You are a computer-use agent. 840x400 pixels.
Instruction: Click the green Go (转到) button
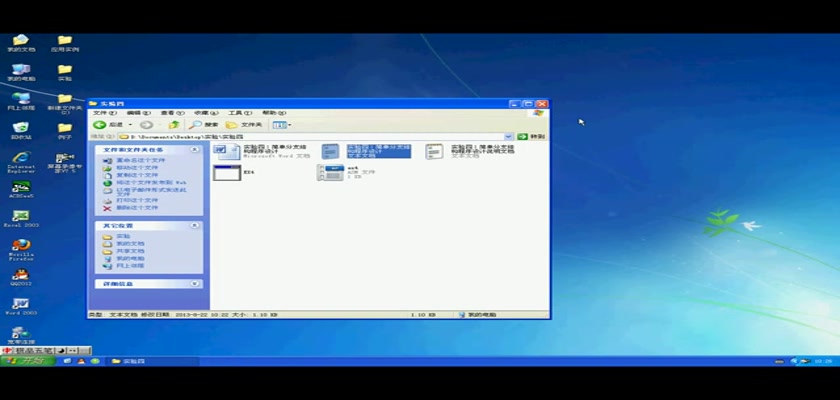[531, 137]
